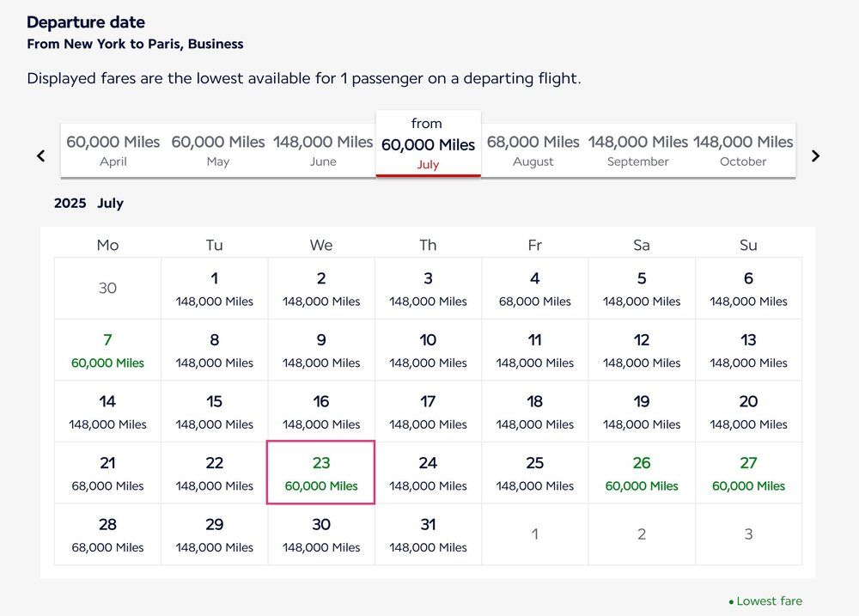Choose the August 68,000 Miles tab

click(x=533, y=150)
